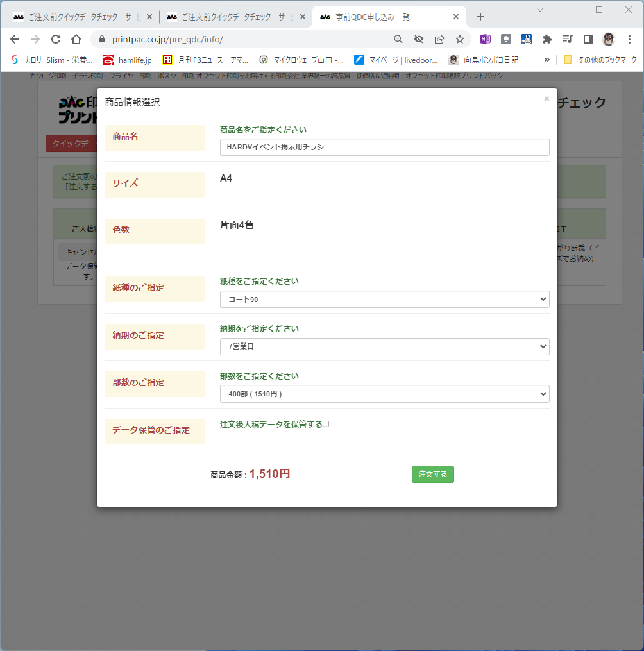
Task: Click the 片面4色 color count value
Action: click(237, 225)
